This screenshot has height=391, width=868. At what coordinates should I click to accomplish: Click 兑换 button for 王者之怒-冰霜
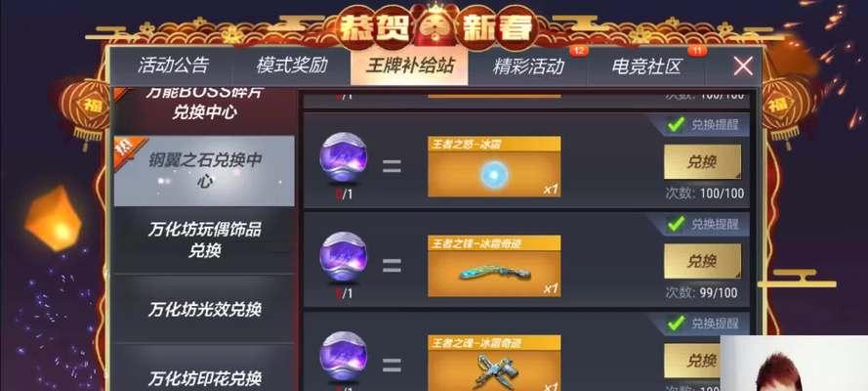tap(702, 162)
